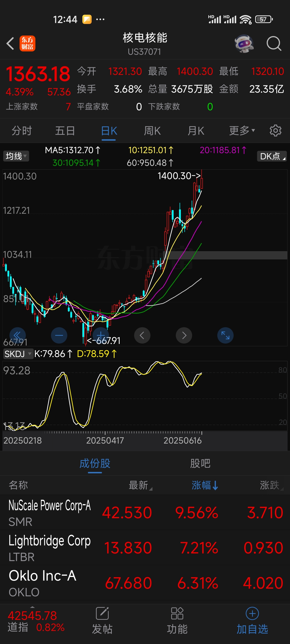Tap the Wi-Fi status icon
This screenshot has height=644, width=290.
pyautogui.click(x=245, y=19)
